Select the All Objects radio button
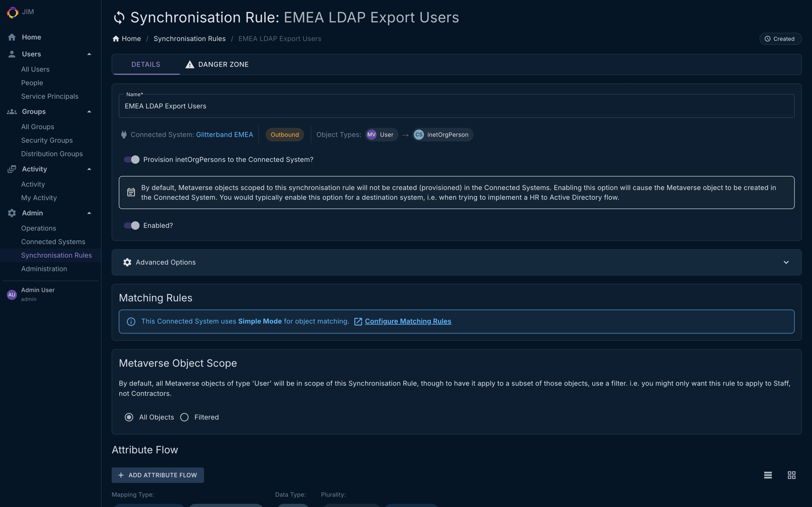 tap(129, 417)
